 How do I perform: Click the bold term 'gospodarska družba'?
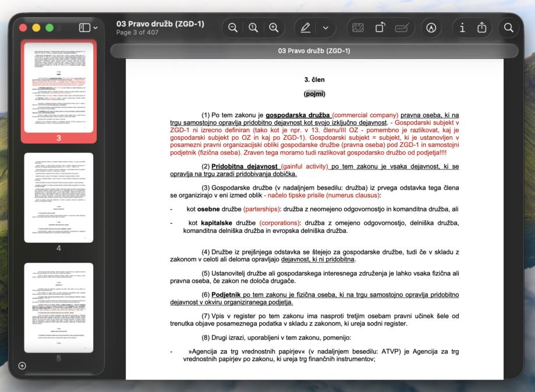[297, 115]
